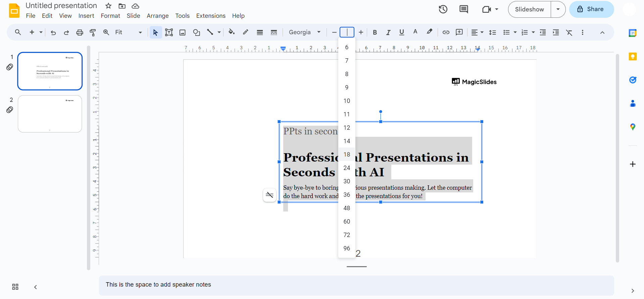
Task: Open the Georgia font dropdown
Action: coord(304,33)
